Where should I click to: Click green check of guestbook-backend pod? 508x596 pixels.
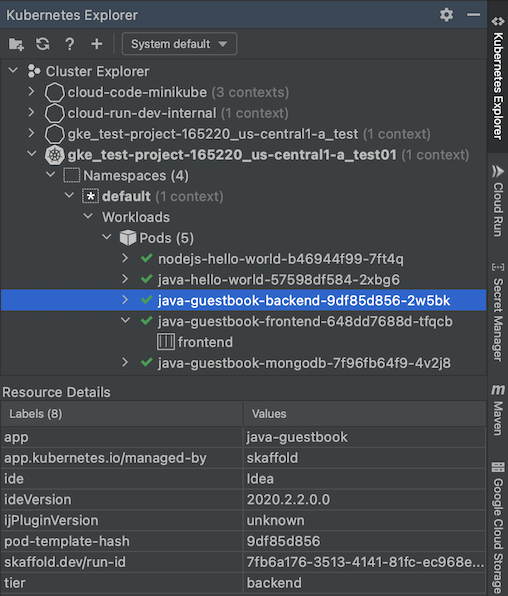click(146, 300)
